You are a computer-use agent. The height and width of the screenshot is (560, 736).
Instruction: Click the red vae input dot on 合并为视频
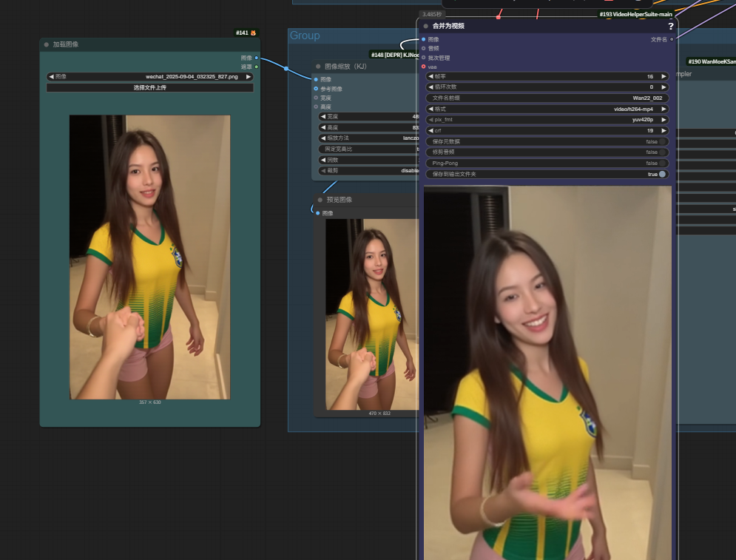[x=423, y=67]
